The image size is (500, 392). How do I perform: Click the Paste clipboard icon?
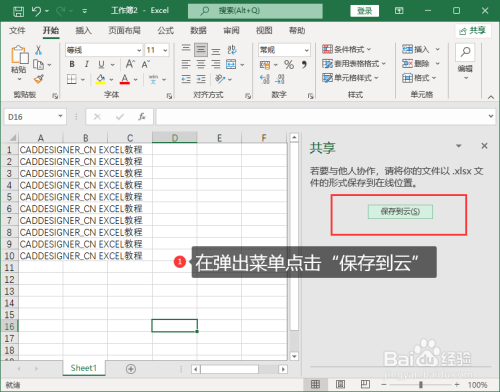coord(19,54)
